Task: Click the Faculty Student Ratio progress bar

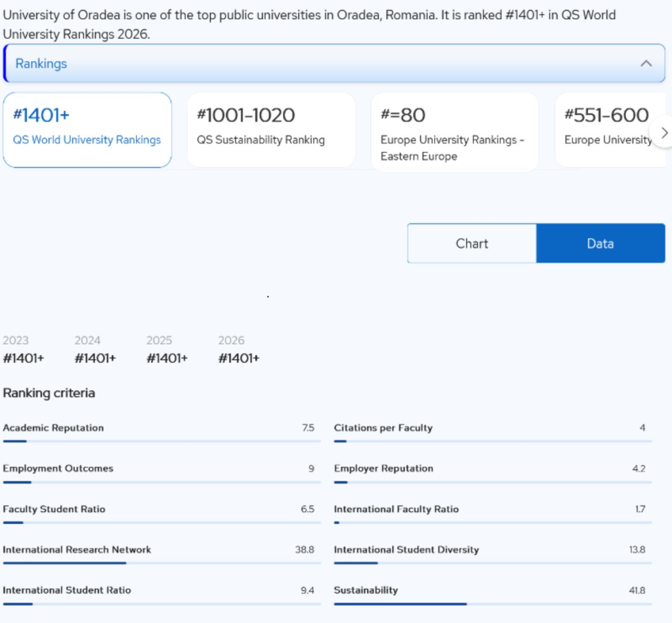Action: point(162,523)
